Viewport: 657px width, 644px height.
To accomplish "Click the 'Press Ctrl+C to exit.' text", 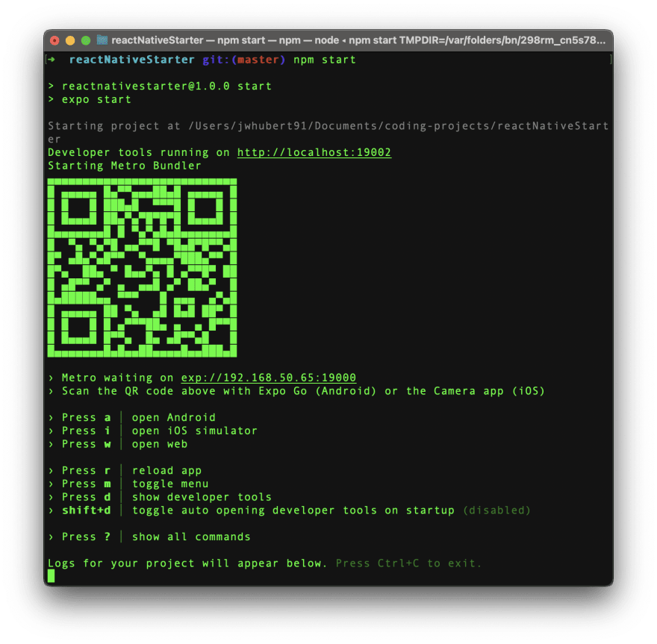I will [408, 563].
